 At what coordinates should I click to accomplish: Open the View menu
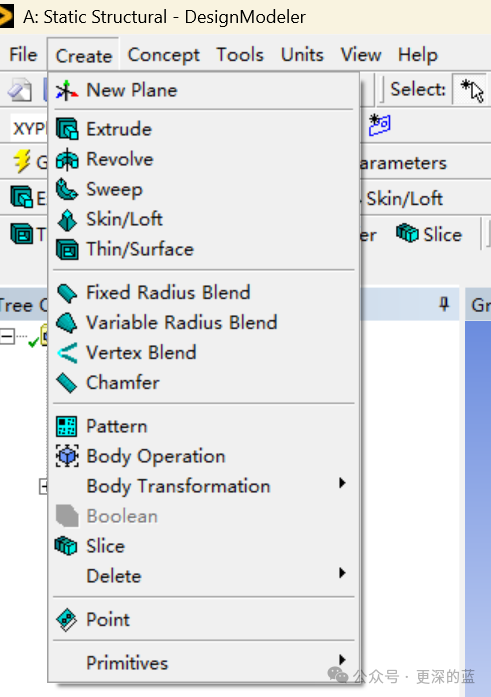[361, 55]
